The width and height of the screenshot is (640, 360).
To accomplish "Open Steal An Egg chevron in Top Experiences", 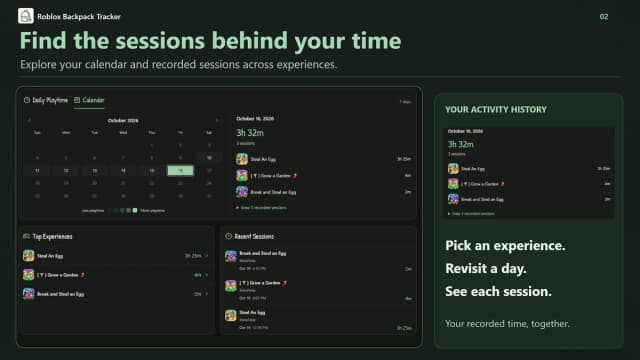I will click(x=207, y=256).
